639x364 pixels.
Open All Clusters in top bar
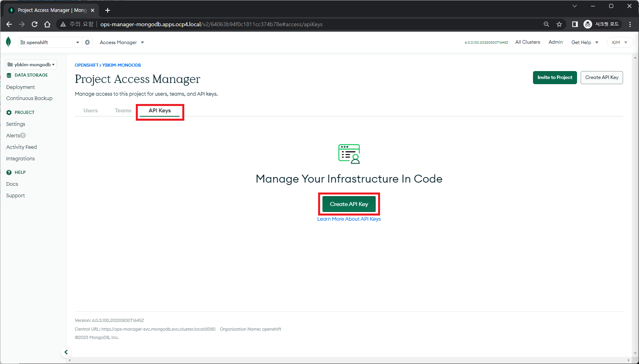point(527,42)
